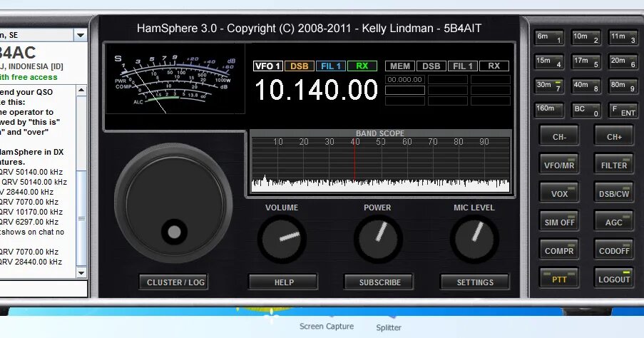The width and height of the screenshot is (644, 338).
Task: Select the 160m band button
Action: (x=548, y=110)
